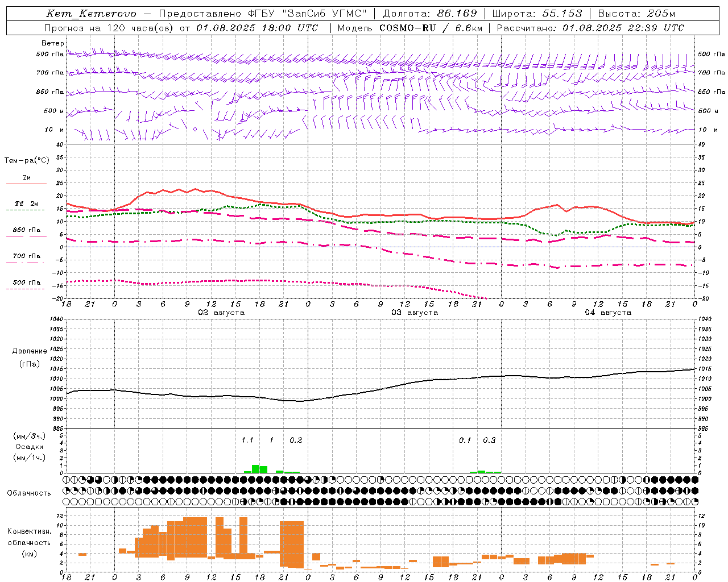Click the Модель COSMO-RU / 6.6км label
Viewport: 728px width, 582px height.
click(x=410, y=28)
